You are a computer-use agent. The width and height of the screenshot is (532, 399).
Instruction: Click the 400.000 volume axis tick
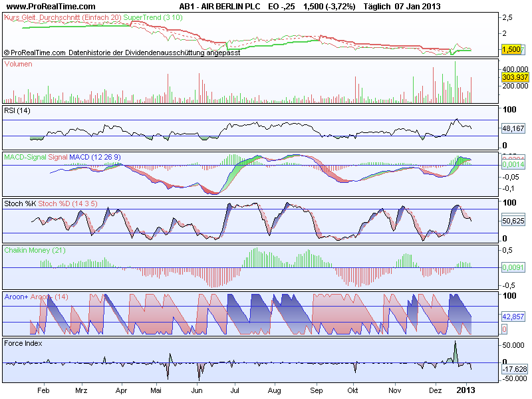(515, 69)
